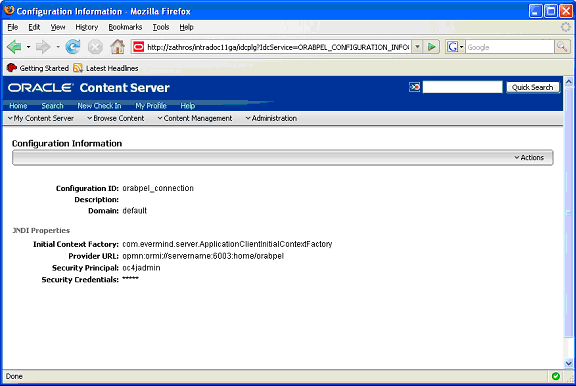576x386 pixels.
Task: Click the oc4jadmin security principal value
Action: coord(141,268)
